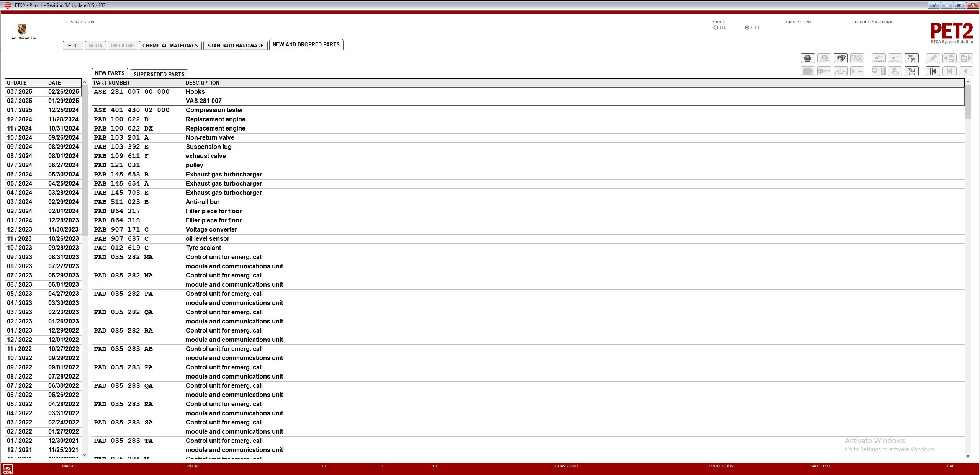Open the shopping cart icon
The height and width of the screenshot is (475, 980).
[x=912, y=71]
